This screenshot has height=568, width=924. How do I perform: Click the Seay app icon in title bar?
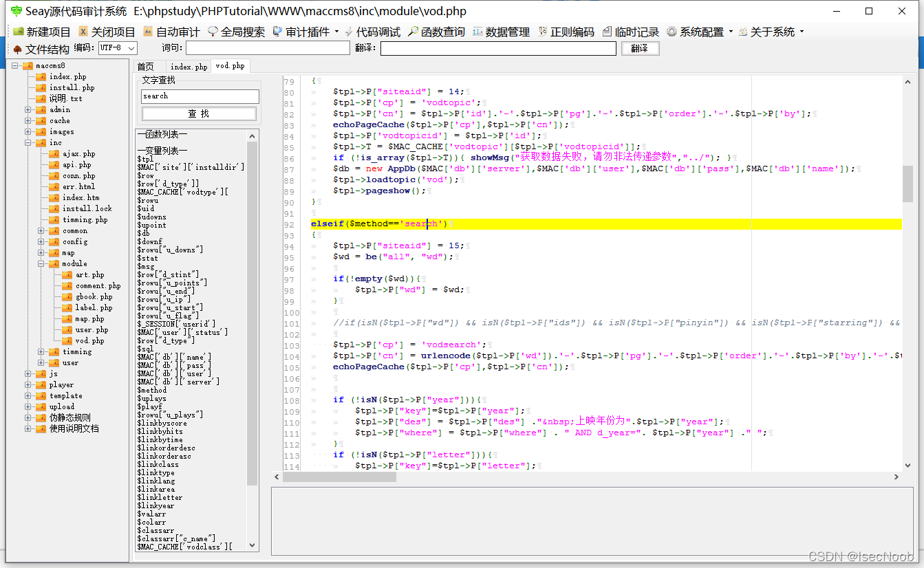point(16,11)
